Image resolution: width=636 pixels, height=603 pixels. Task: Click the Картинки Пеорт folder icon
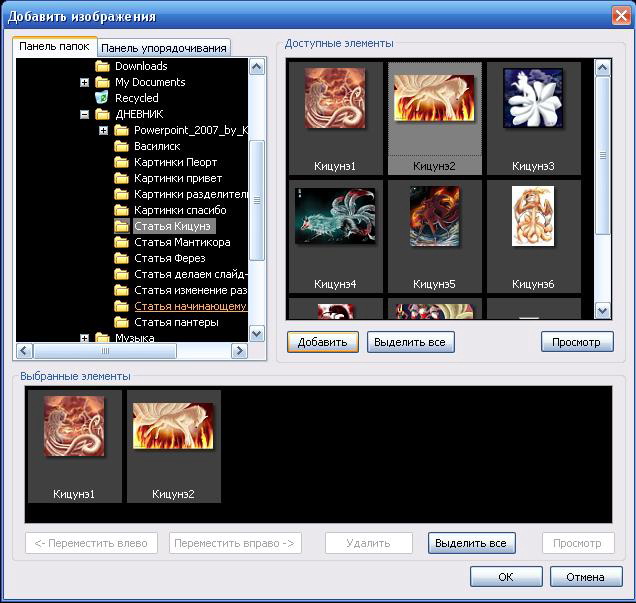point(121,163)
